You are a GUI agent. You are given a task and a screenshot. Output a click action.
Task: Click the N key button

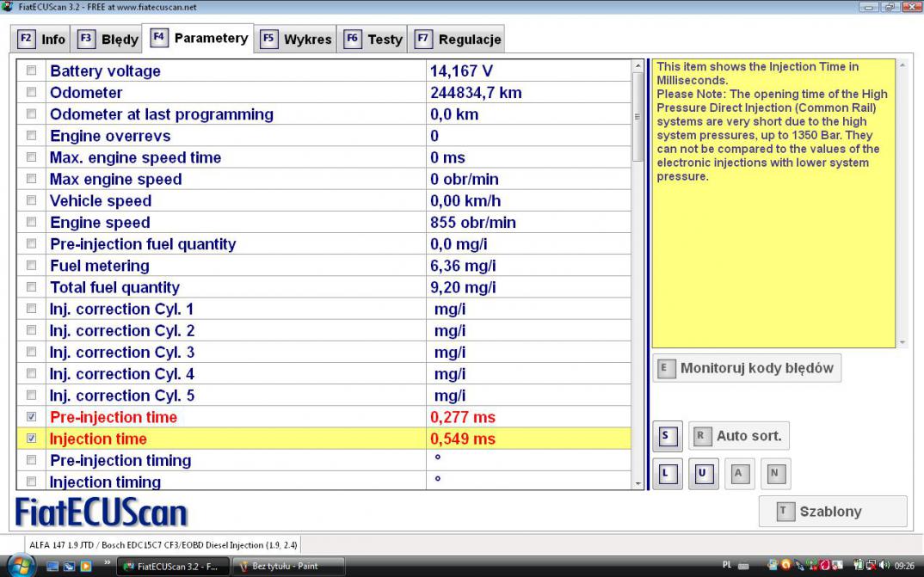[x=774, y=473]
